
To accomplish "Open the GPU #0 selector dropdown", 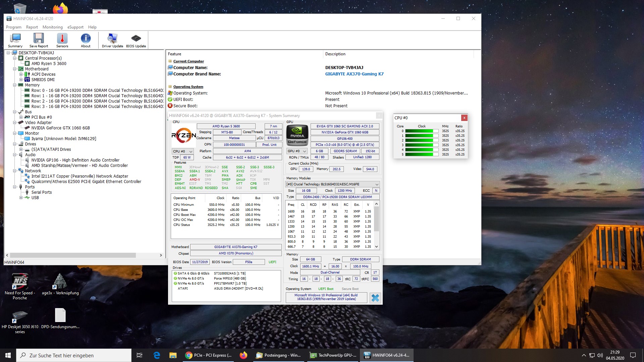I will click(x=297, y=151).
